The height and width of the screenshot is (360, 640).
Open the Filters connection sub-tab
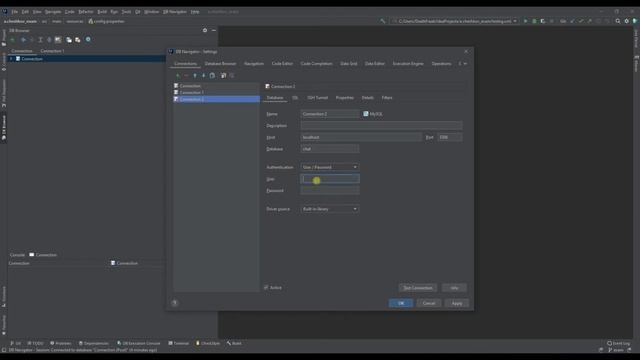[x=387, y=98]
